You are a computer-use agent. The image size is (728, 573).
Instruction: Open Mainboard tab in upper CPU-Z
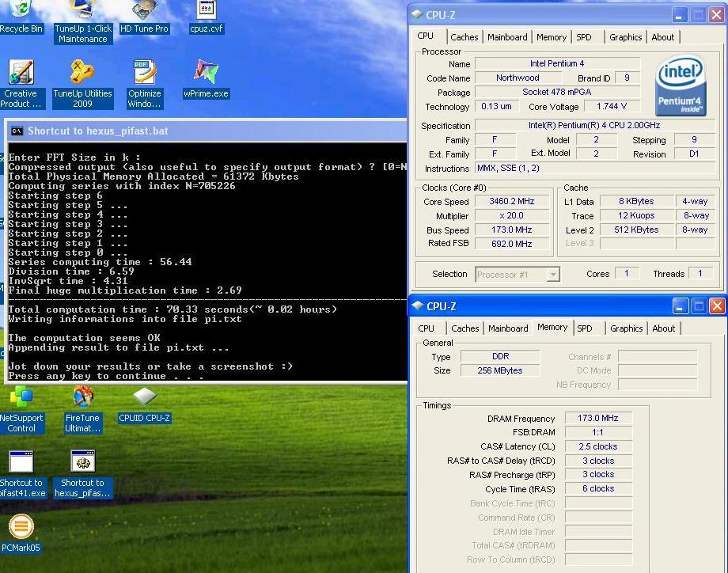[507, 37]
